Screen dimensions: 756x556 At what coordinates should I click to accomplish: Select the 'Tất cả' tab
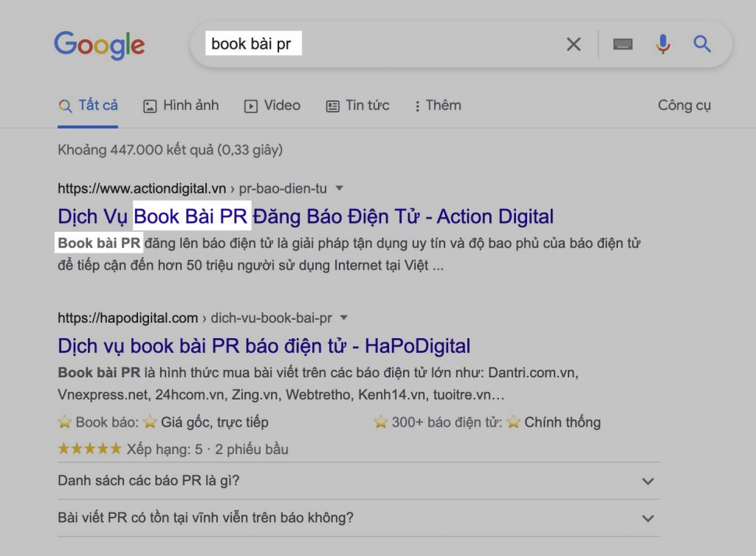(x=88, y=105)
